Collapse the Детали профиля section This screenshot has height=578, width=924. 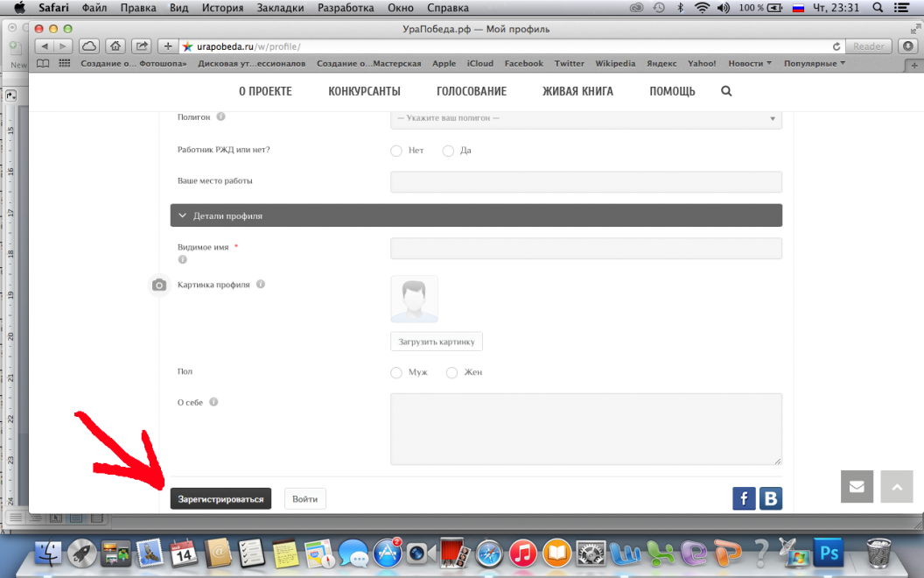(476, 215)
